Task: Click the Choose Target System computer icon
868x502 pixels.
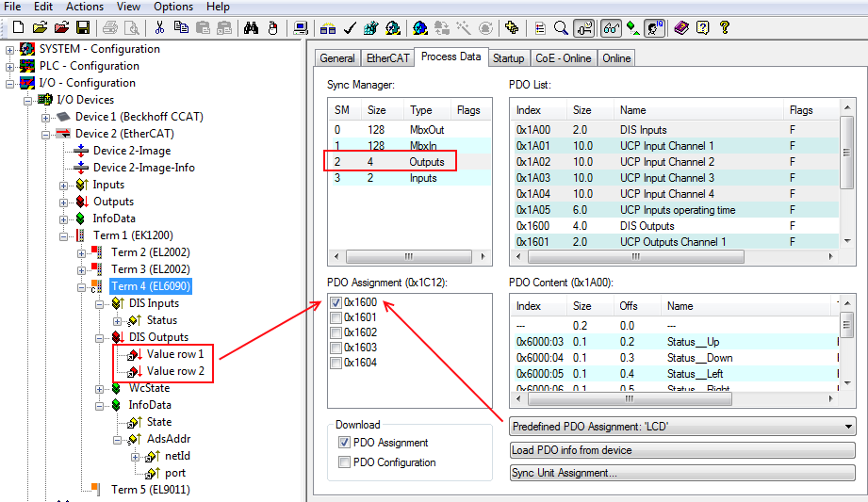Action: [301, 27]
